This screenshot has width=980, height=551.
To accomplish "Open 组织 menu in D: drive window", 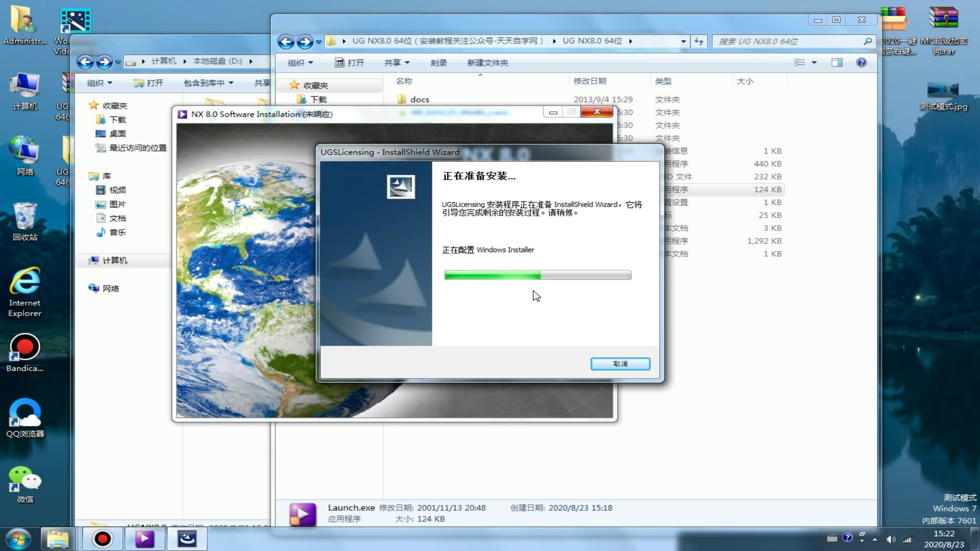I will pos(99,83).
